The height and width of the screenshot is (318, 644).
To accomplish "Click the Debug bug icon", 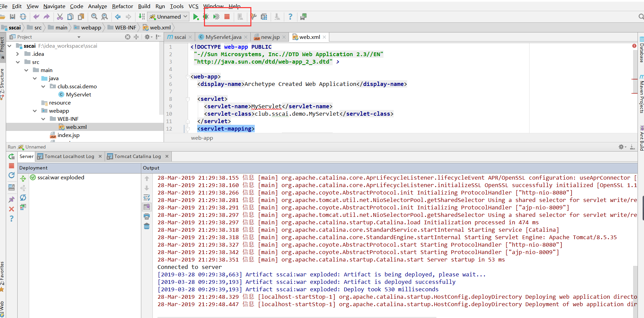I will click(x=206, y=17).
